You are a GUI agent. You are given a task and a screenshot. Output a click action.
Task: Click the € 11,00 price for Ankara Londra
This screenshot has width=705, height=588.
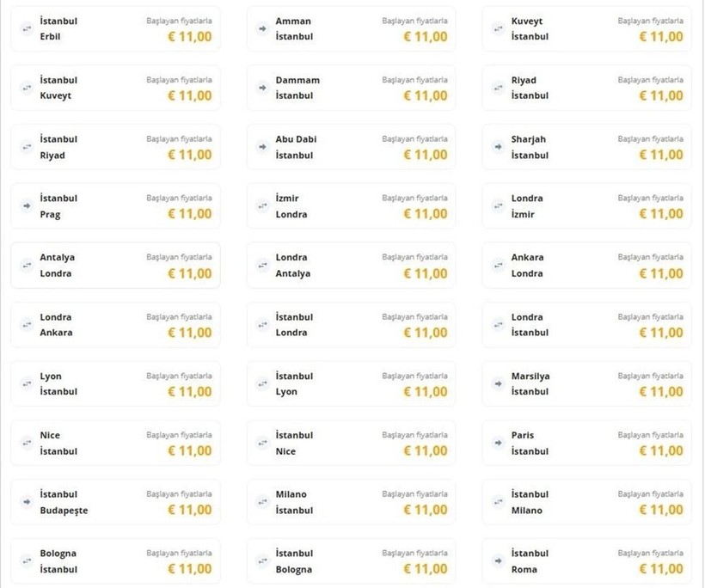tap(661, 273)
